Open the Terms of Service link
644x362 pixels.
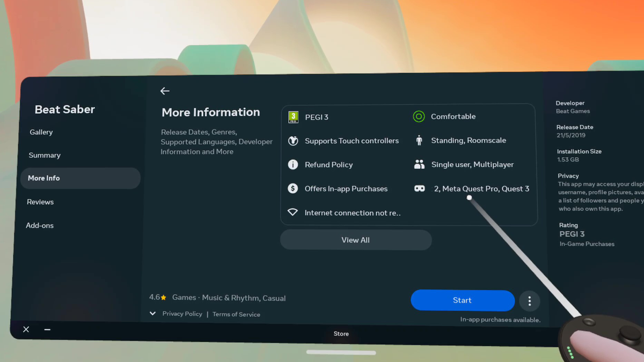[x=236, y=314]
